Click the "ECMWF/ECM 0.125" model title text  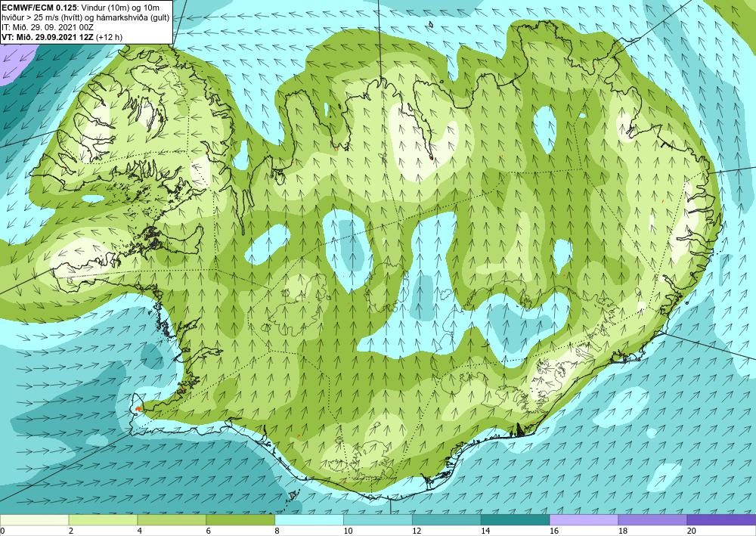[39, 8]
